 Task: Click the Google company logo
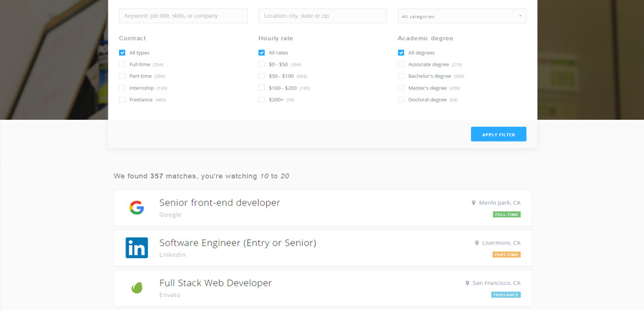click(x=137, y=207)
